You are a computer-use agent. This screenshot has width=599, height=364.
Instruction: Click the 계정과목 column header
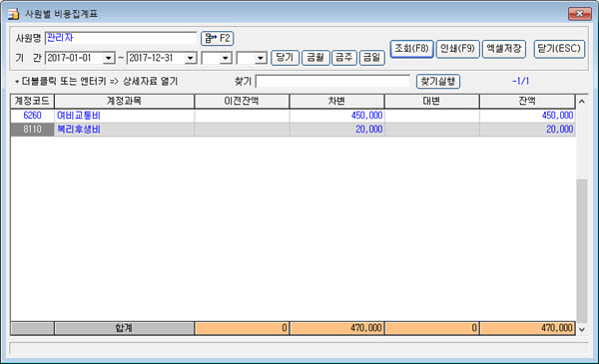pyautogui.click(x=124, y=101)
